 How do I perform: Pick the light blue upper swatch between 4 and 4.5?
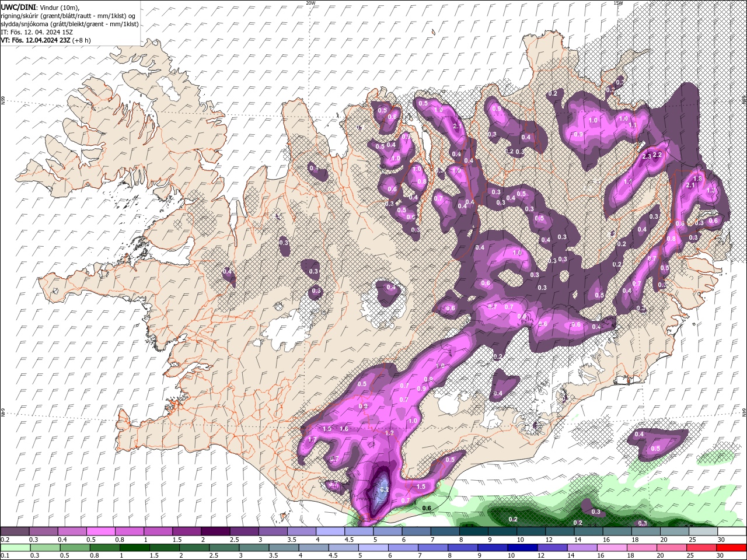click(x=330, y=531)
